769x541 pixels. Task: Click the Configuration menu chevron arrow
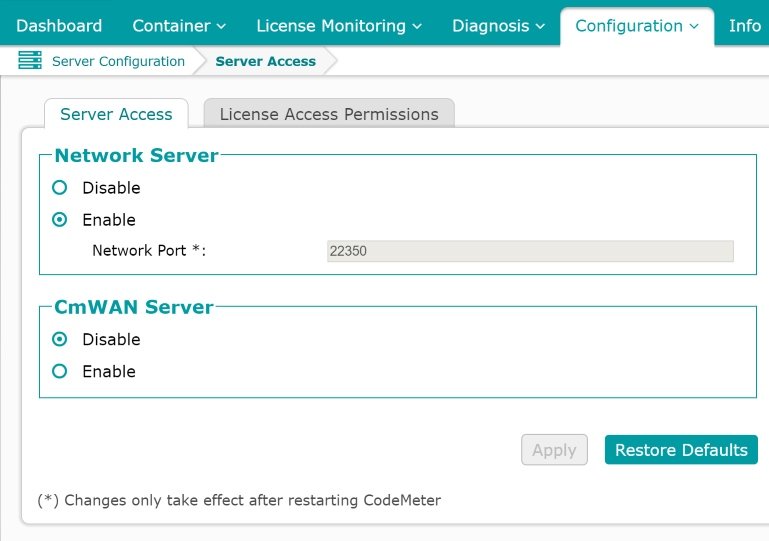pos(694,27)
